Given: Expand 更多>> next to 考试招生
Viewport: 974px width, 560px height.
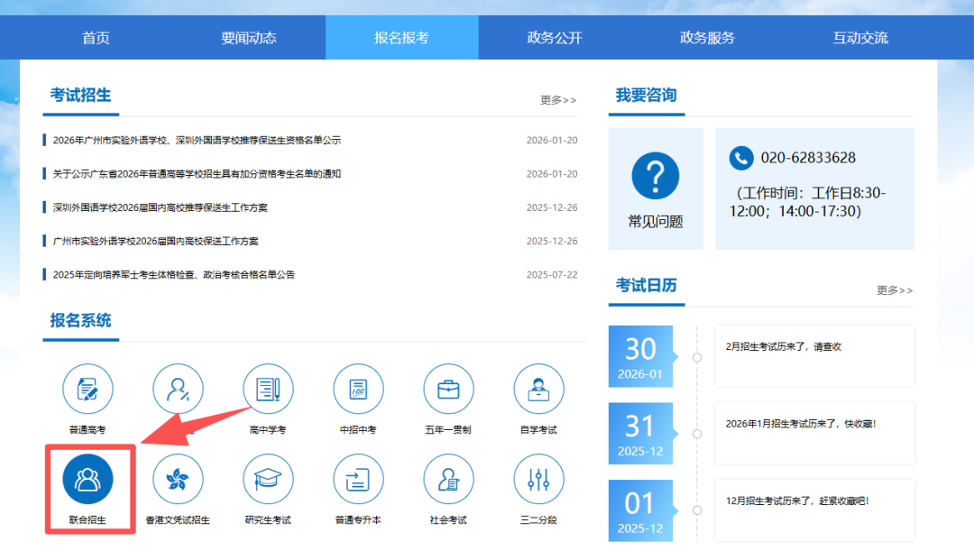Looking at the screenshot, I should [x=558, y=100].
